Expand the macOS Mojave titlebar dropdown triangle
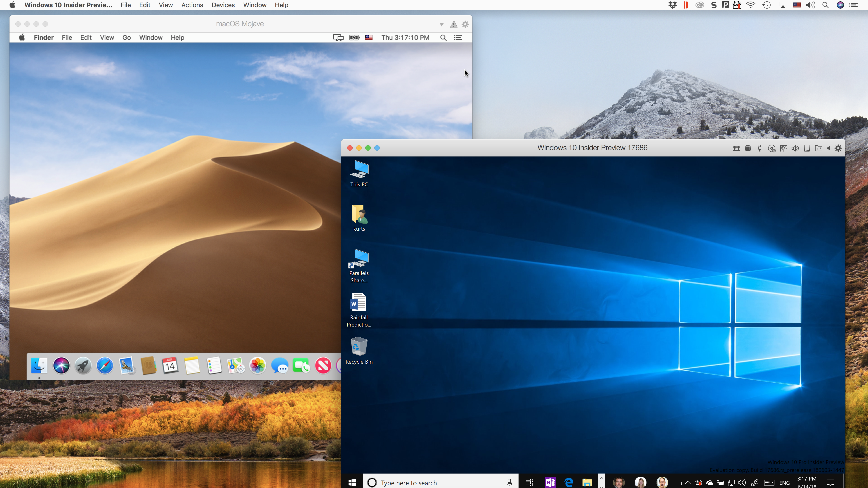Image resolution: width=868 pixels, height=488 pixels. point(441,24)
